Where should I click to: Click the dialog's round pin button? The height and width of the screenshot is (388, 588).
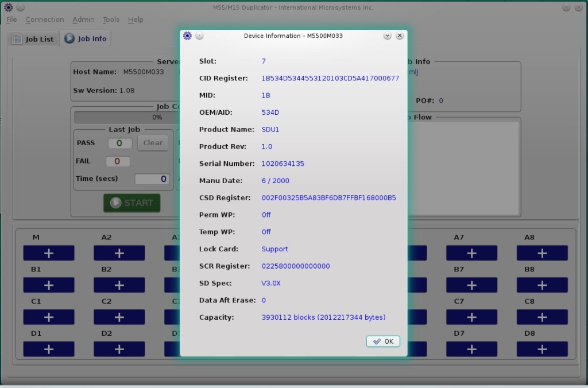click(199, 36)
